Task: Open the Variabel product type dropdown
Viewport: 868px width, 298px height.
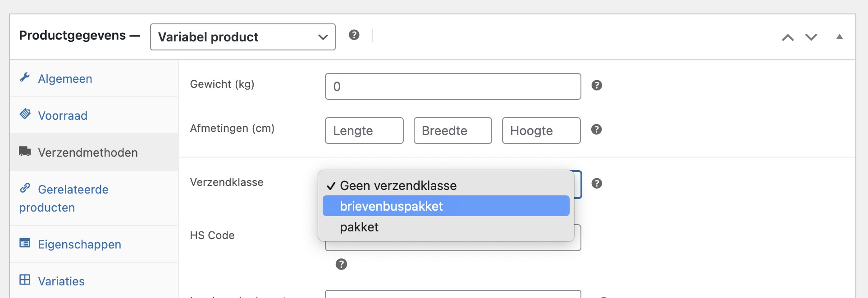Action: click(x=242, y=37)
